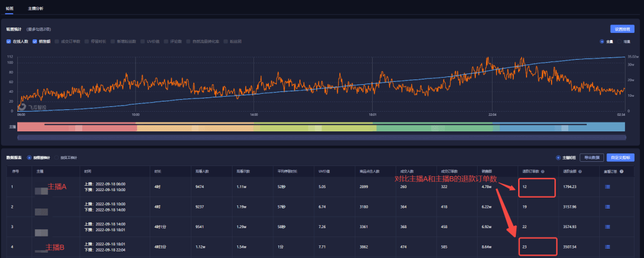
Task: Check the 新增粉丝数 metric checkbox
Action: point(113,42)
